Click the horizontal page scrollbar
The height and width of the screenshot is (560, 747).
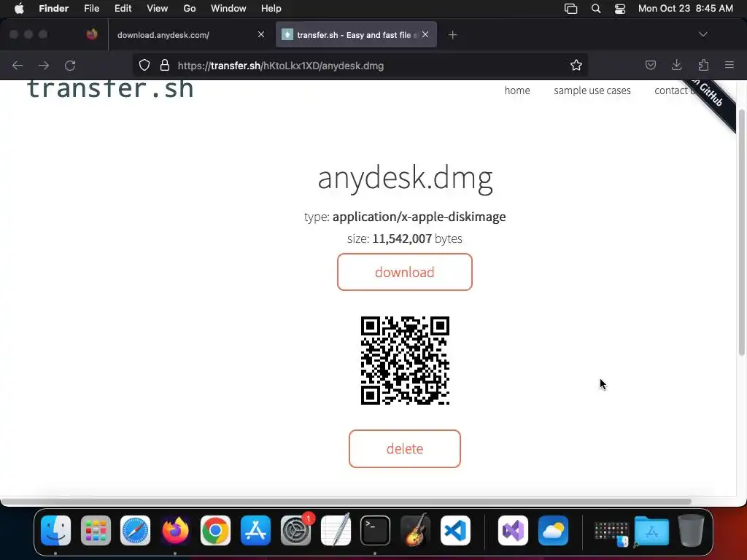(346, 502)
